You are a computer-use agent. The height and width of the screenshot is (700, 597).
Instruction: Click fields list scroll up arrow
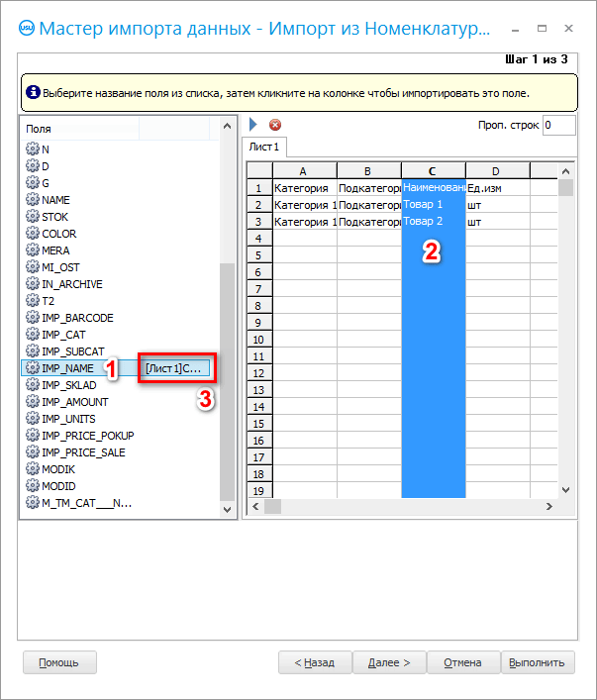227,127
